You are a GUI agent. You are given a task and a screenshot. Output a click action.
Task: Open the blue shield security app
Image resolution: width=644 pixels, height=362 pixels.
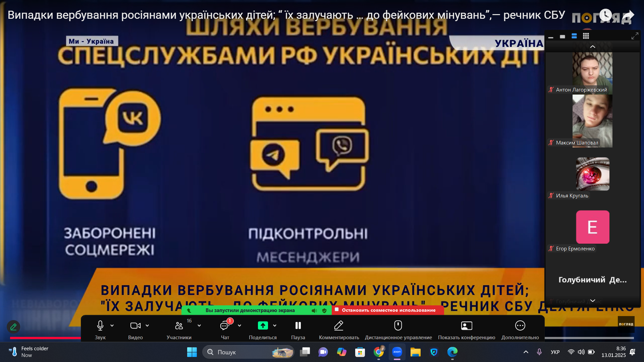(x=434, y=352)
